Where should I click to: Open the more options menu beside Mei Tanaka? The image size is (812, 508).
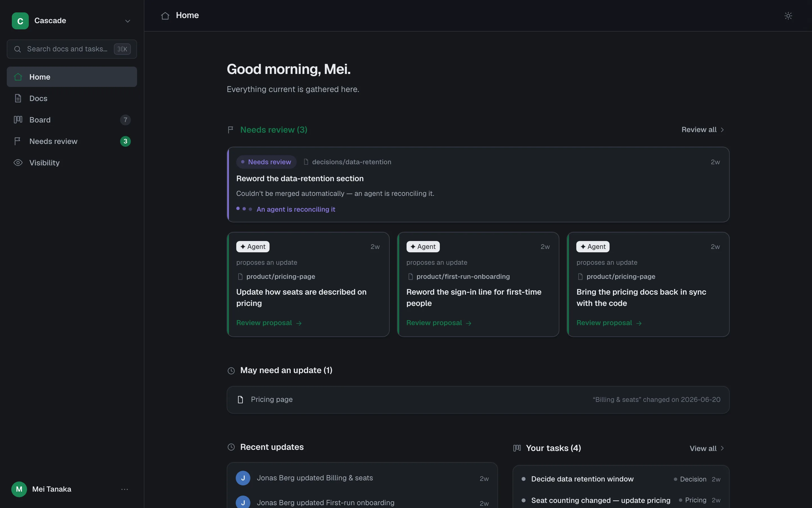125,490
